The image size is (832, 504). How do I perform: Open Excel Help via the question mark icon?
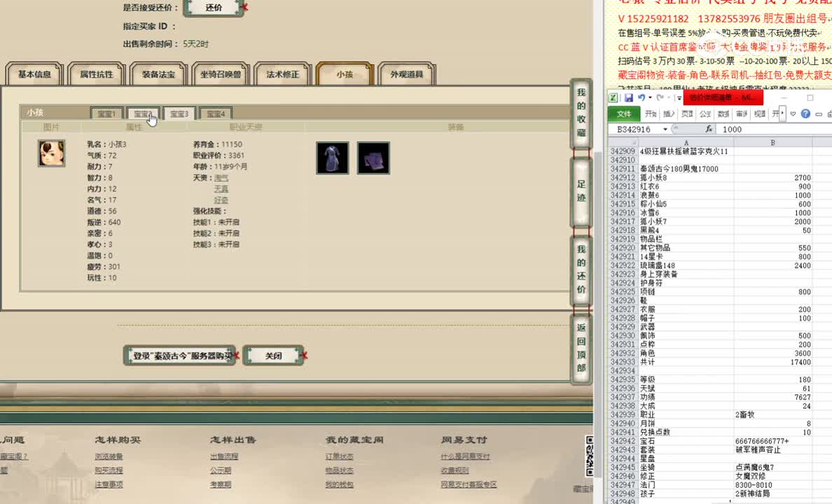pyautogui.click(x=805, y=113)
